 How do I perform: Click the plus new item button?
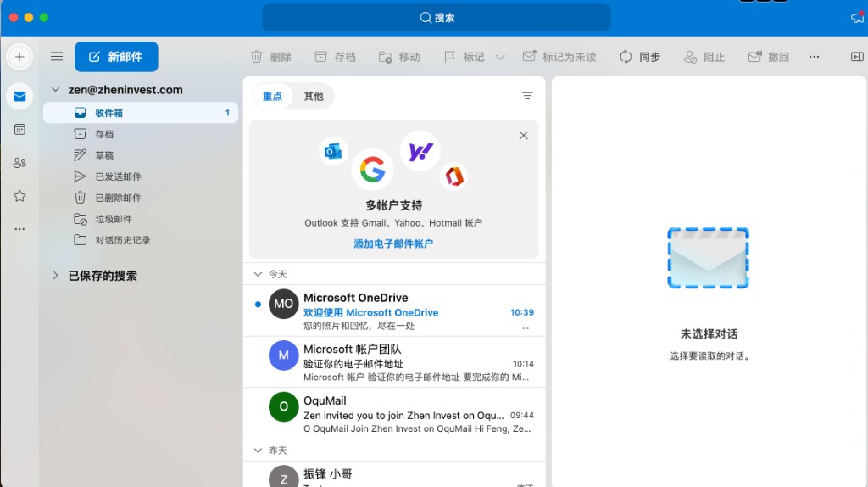[19, 57]
